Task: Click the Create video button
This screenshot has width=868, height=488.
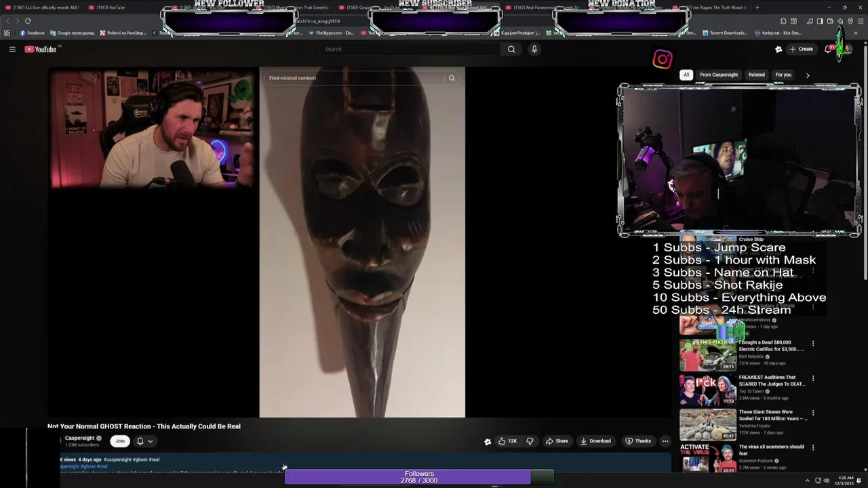Action: point(801,49)
